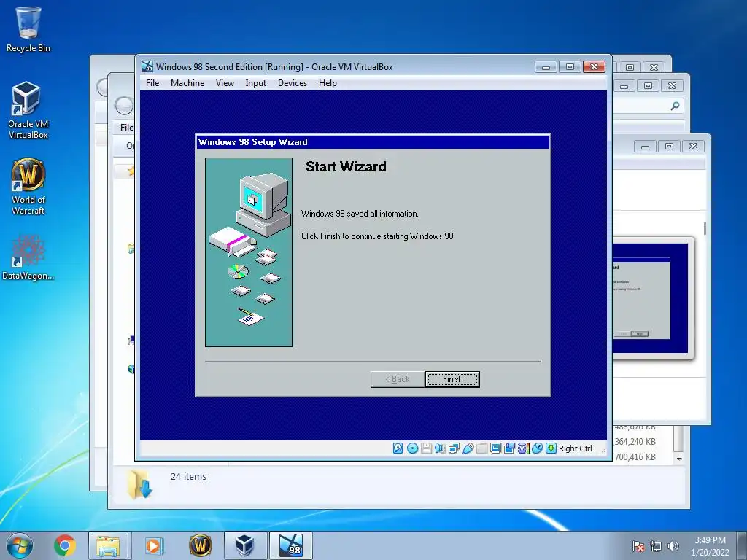Image resolution: width=747 pixels, height=560 pixels.
Task: Click the floppy disk icon in VirtualBox status bar
Action: coord(426,448)
